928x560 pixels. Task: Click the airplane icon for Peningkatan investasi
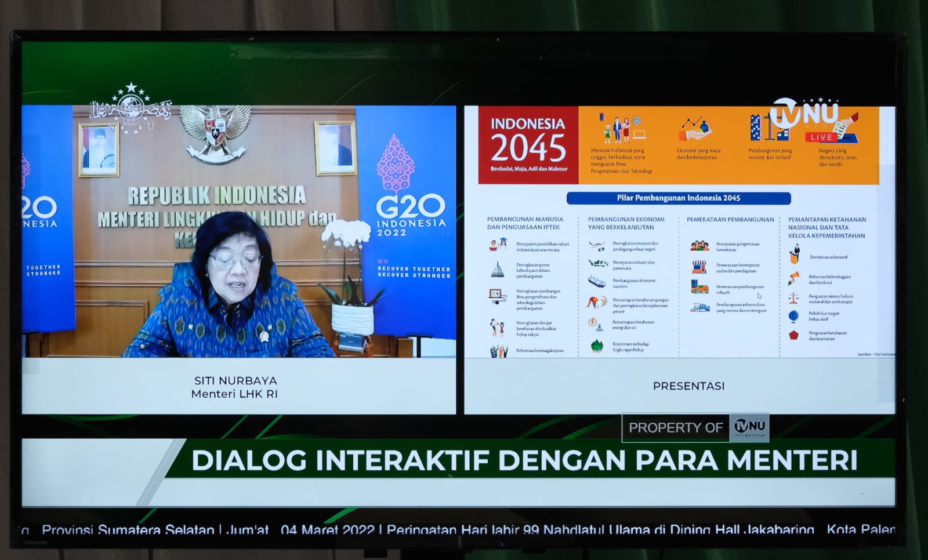pyautogui.click(x=597, y=246)
